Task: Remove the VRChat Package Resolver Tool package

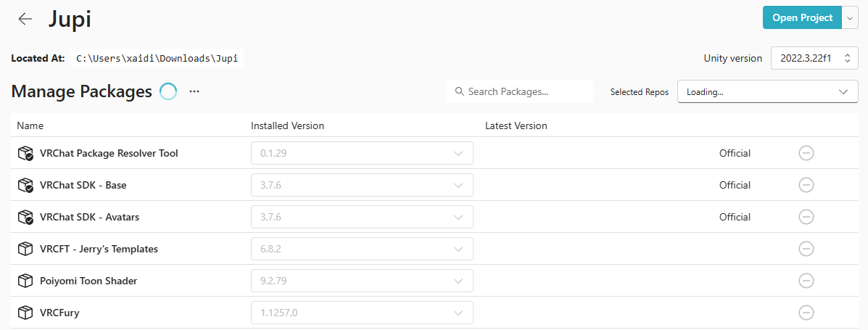Action: coord(806,153)
